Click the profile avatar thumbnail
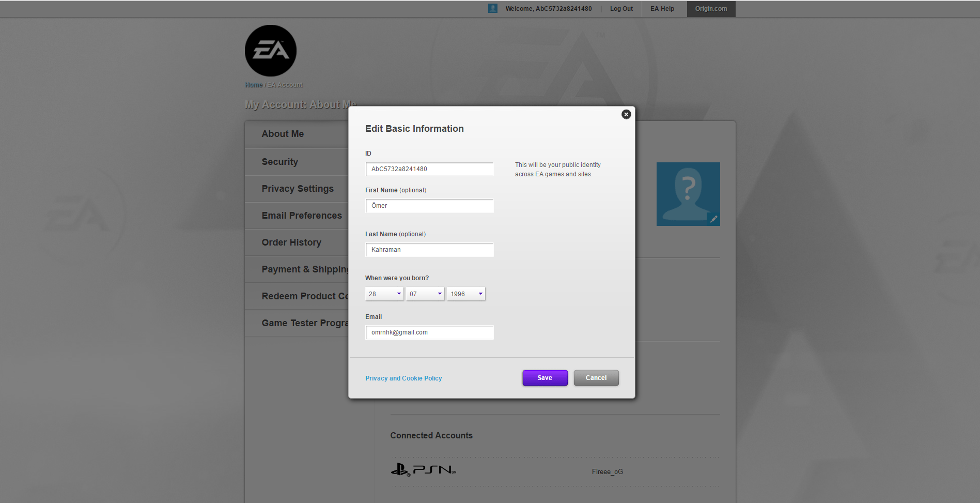The height and width of the screenshot is (503, 980). [688, 194]
